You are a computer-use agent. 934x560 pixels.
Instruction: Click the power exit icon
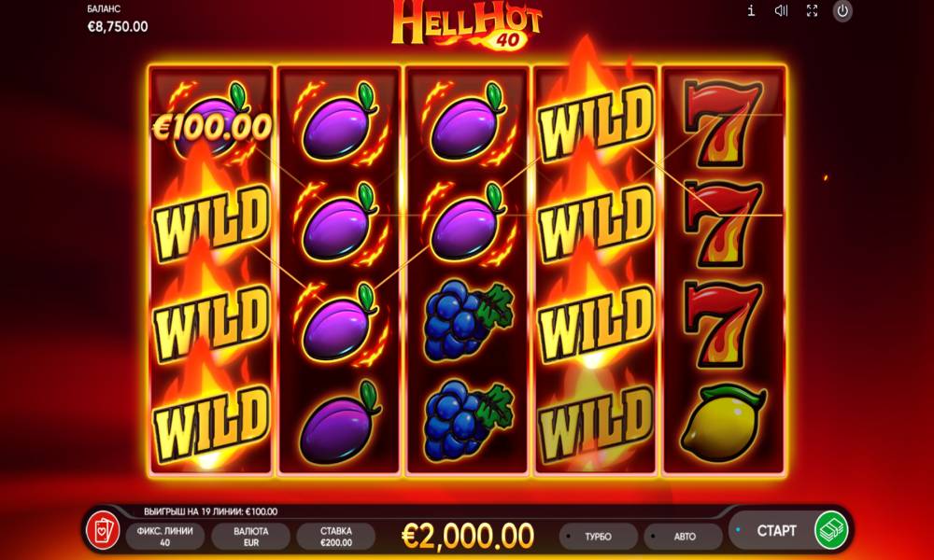pyautogui.click(x=842, y=10)
